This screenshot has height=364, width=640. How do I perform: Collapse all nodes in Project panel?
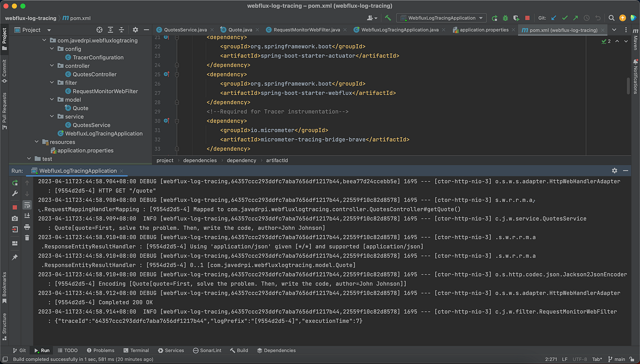click(122, 29)
